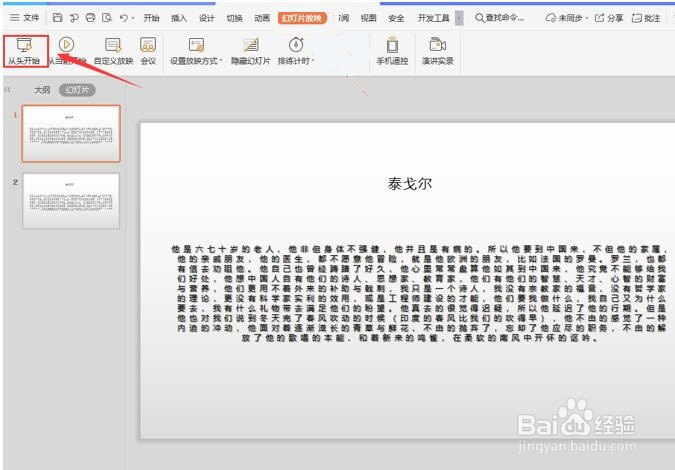This screenshot has width=675, height=470.
Task: Switch to the 视图 tab
Action: point(368,18)
